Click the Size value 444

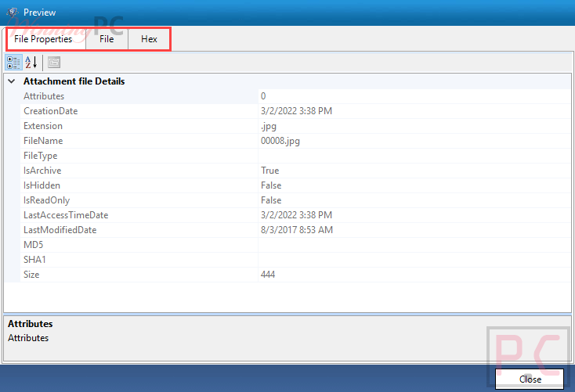268,275
